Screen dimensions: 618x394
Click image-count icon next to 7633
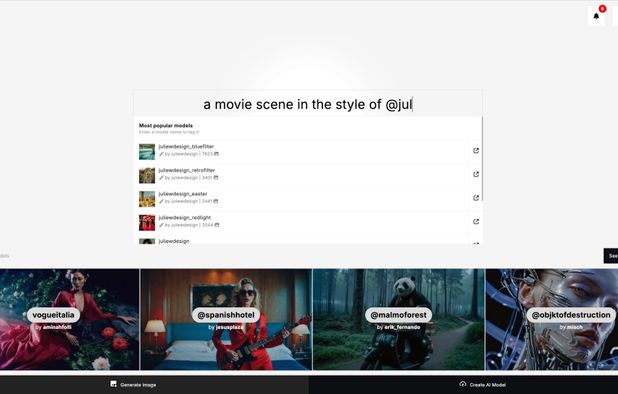click(216, 154)
